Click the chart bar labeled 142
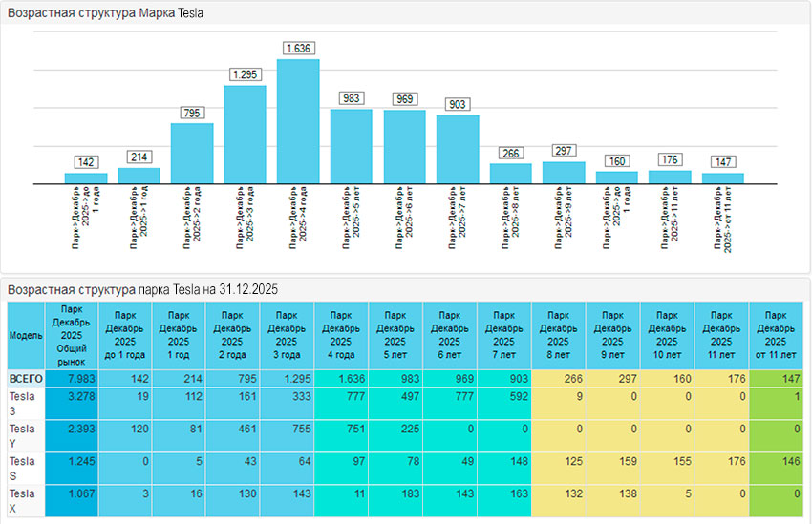812x524 pixels. (x=86, y=178)
